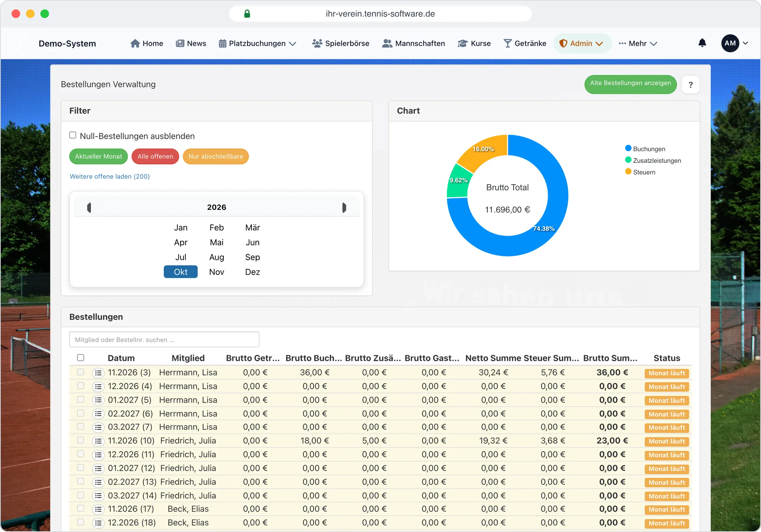Open details list icon for 01.2027 (5) row
The height and width of the screenshot is (532, 761).
pos(98,400)
